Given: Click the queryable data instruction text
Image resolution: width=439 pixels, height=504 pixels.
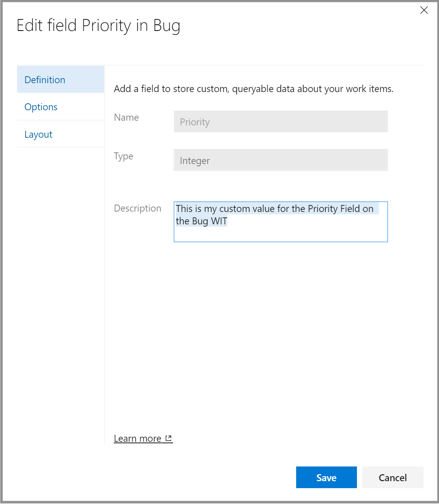Looking at the screenshot, I should click(254, 89).
